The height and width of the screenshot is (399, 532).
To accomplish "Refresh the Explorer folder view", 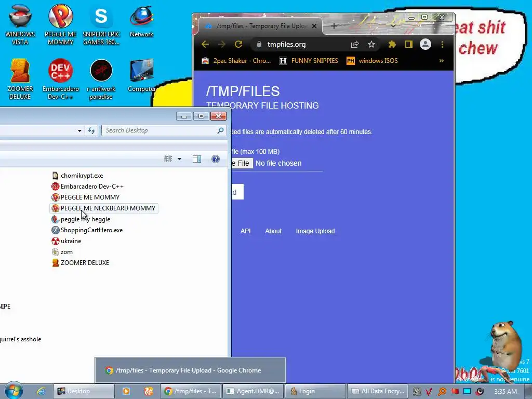I will tap(91, 130).
